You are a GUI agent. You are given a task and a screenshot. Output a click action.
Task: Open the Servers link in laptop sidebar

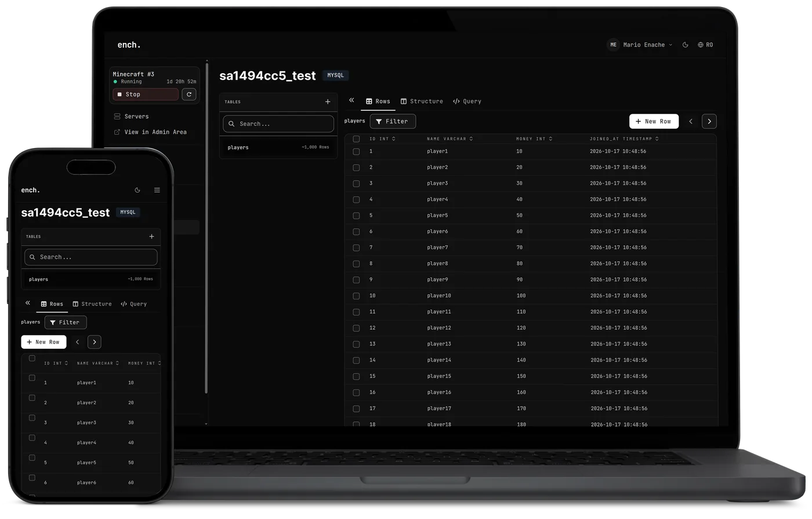tap(132, 117)
